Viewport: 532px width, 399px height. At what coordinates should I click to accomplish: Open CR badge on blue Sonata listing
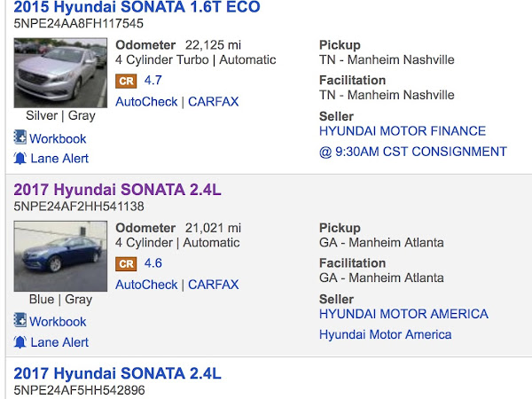tap(126, 263)
